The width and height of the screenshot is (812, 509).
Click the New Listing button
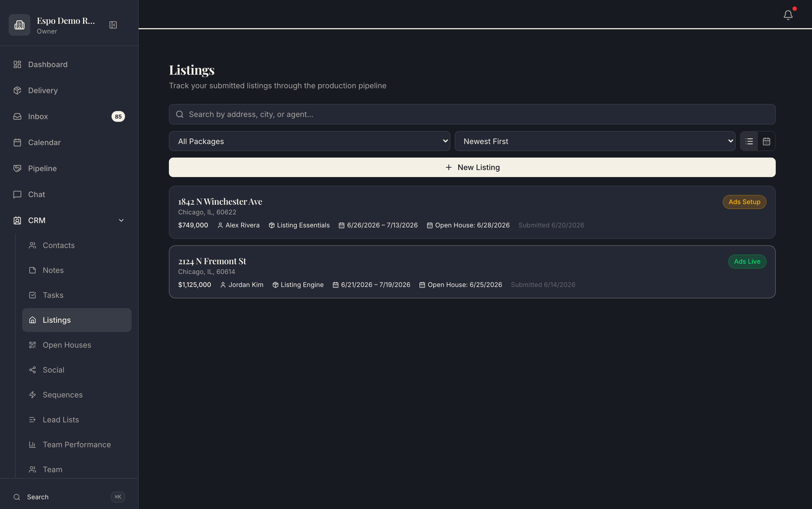[x=472, y=167]
